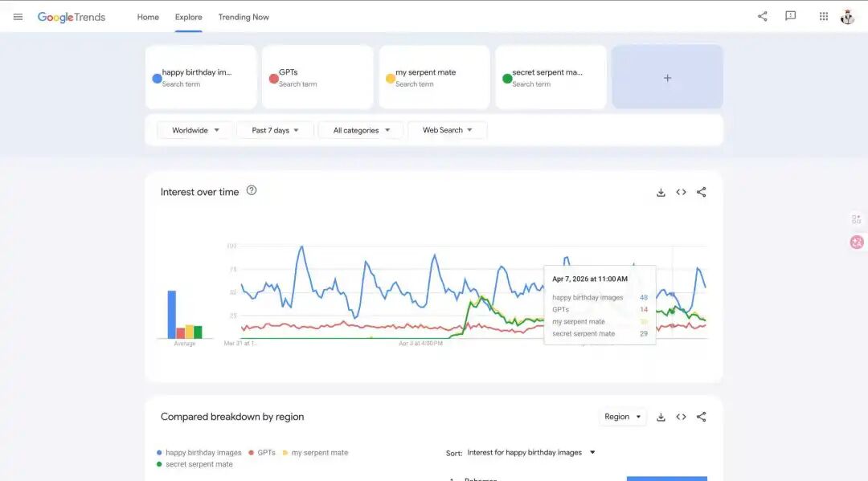Screen dimensions: 868x481
Task: Click the GPTs legend entry below breakdown
Action: tap(262, 453)
